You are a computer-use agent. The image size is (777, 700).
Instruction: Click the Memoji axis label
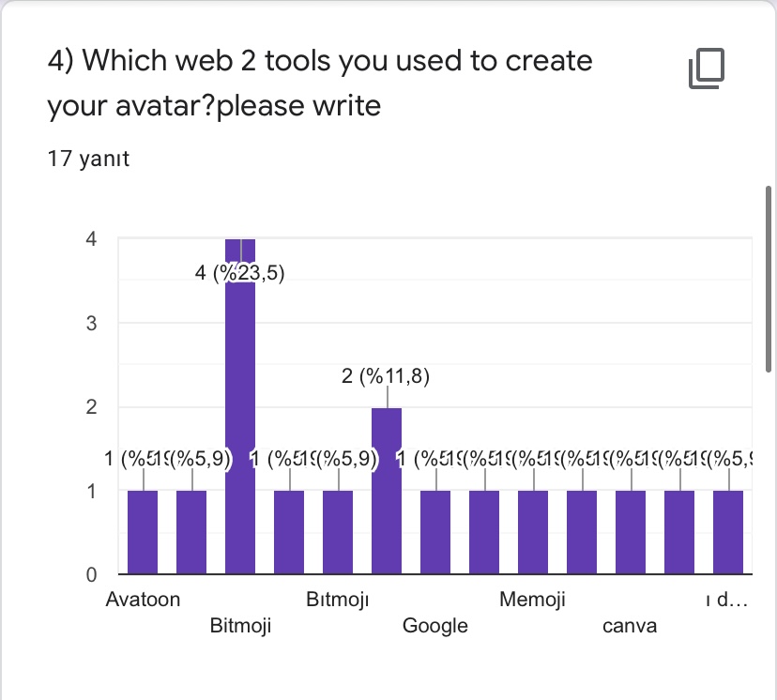click(533, 599)
